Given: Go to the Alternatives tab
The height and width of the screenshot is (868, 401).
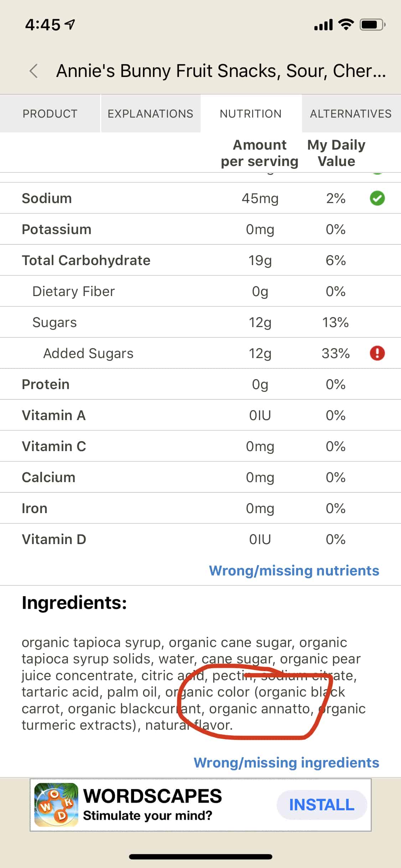Looking at the screenshot, I should click(x=351, y=114).
